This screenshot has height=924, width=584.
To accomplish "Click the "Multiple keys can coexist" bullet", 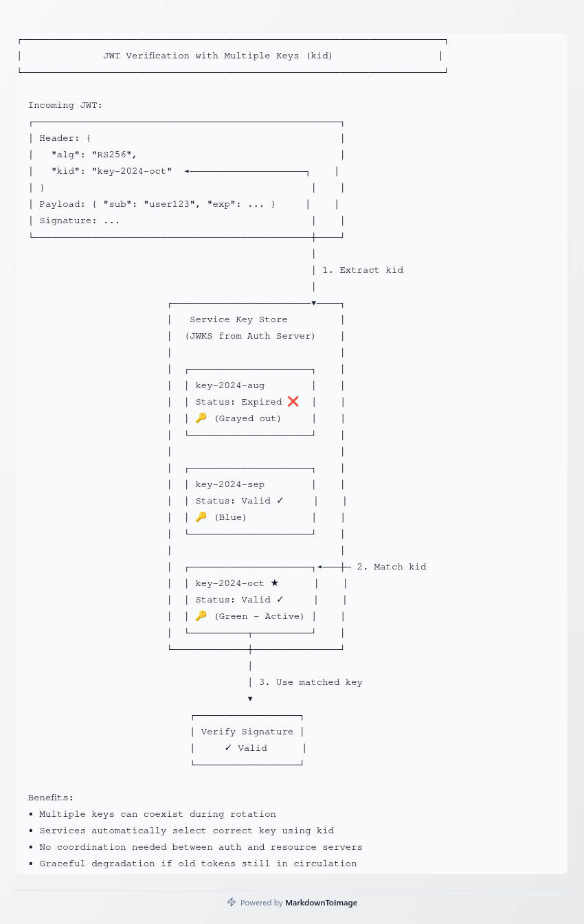I will pos(157,814).
